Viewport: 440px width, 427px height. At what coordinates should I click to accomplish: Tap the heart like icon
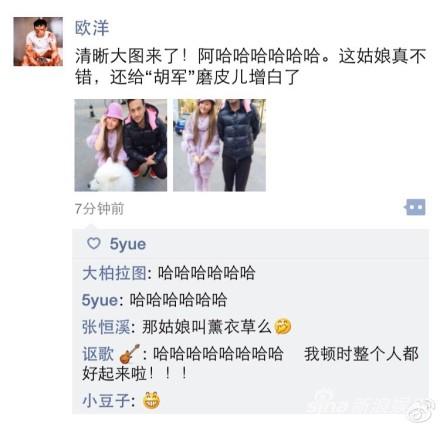(94, 243)
